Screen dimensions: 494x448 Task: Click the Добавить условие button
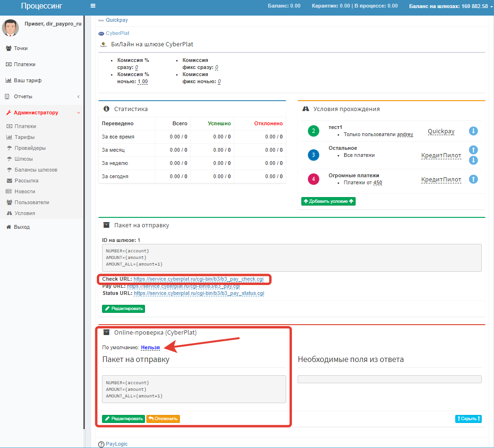tap(328, 201)
